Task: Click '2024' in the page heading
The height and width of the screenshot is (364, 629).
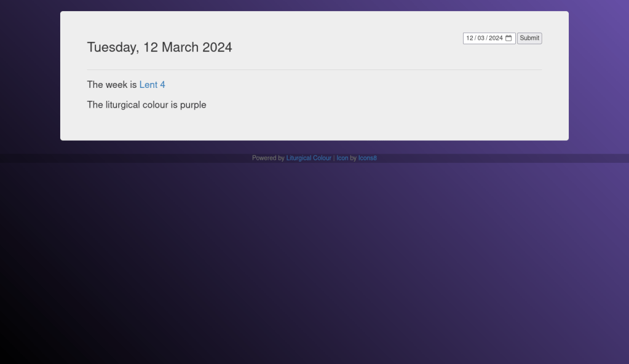Action: click(x=217, y=47)
